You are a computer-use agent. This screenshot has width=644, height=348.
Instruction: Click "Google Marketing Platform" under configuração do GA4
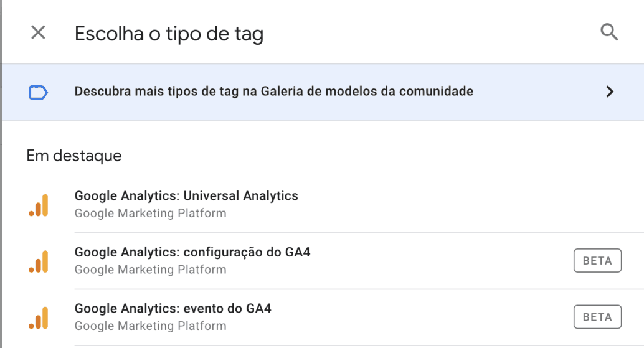point(150,270)
